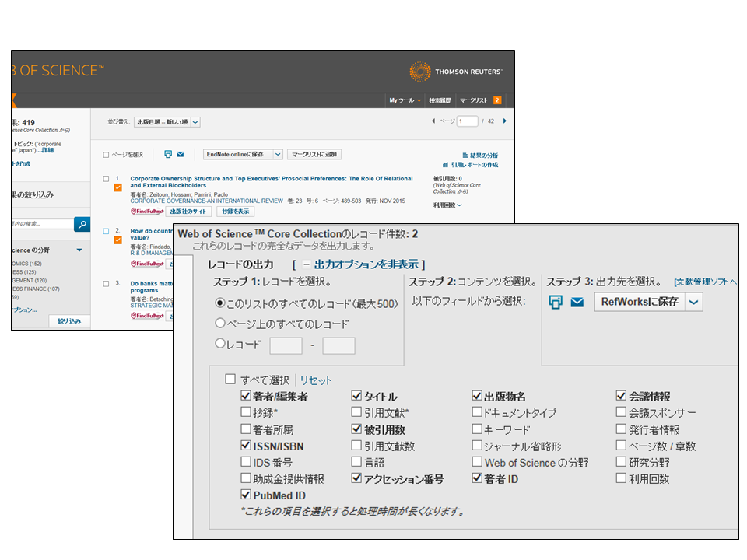The width and height of the screenshot is (747, 560).
Task: Click the Thomson Reuters logo
Action: point(455,72)
